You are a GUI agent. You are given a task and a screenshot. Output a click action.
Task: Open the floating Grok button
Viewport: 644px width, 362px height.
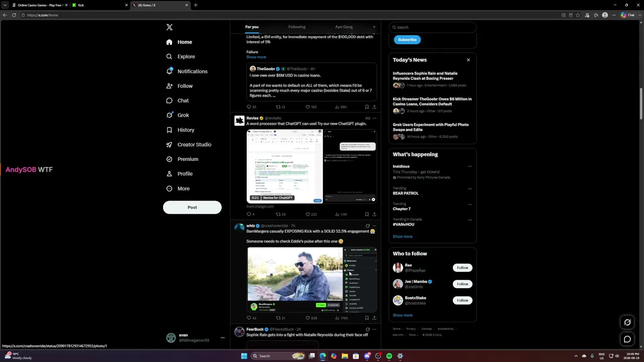tap(627, 322)
